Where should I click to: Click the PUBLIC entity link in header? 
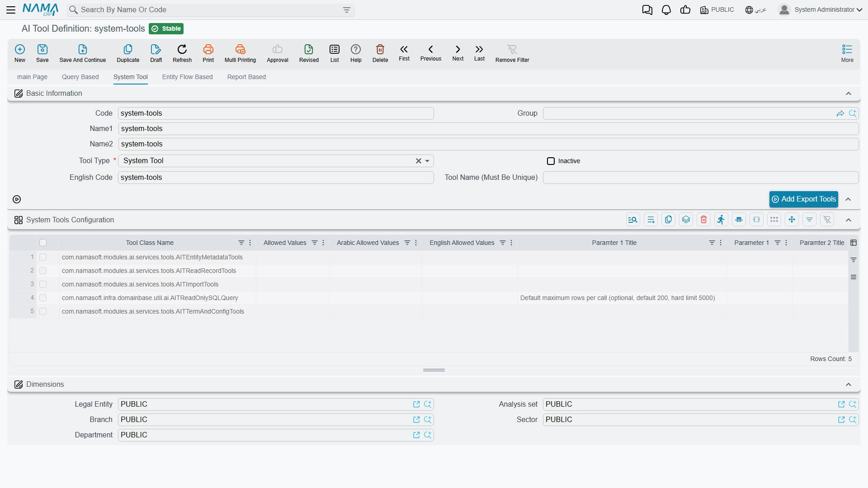(717, 10)
